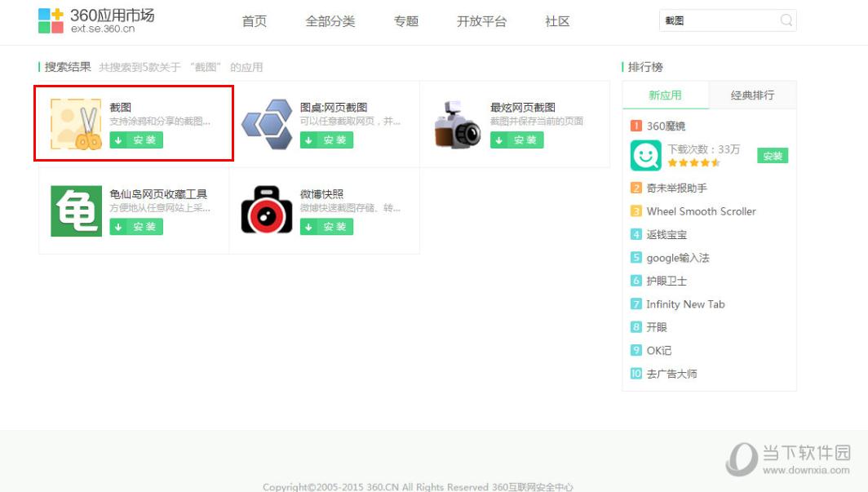Open 开眼 ranking entry
The width and height of the screenshot is (868, 492).
(657, 328)
